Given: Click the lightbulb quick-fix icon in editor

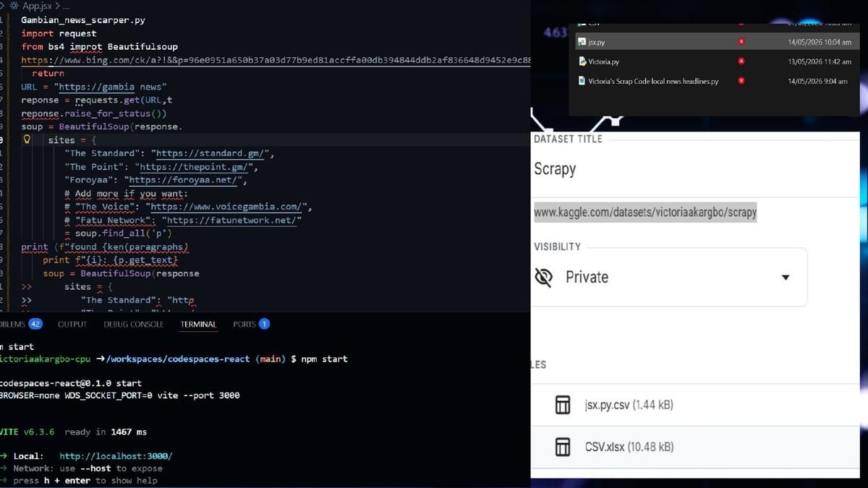Looking at the screenshot, I should point(27,140).
